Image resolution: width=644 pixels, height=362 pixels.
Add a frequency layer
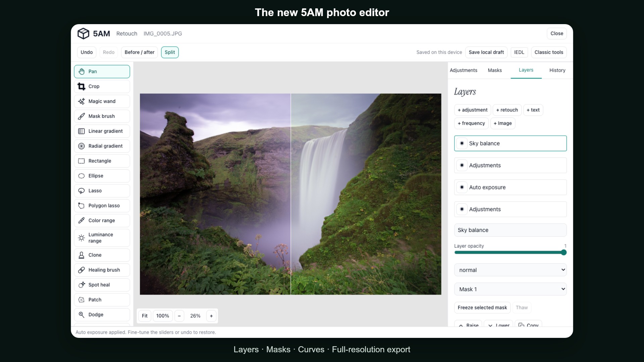click(x=471, y=123)
